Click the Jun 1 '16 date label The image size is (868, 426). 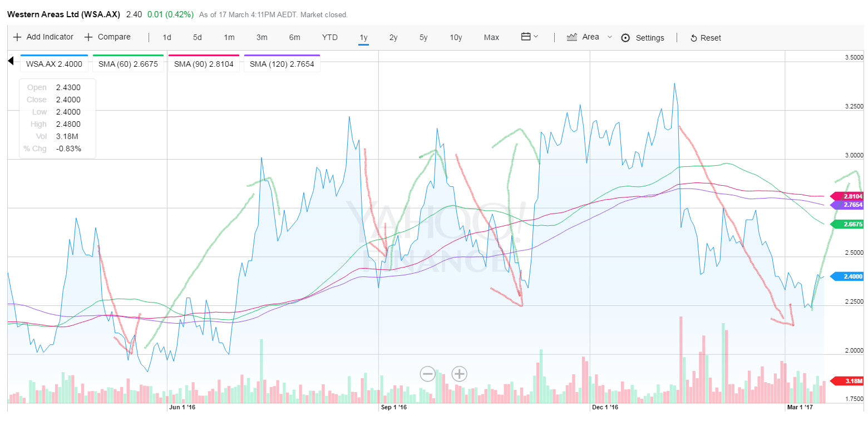pos(182,408)
